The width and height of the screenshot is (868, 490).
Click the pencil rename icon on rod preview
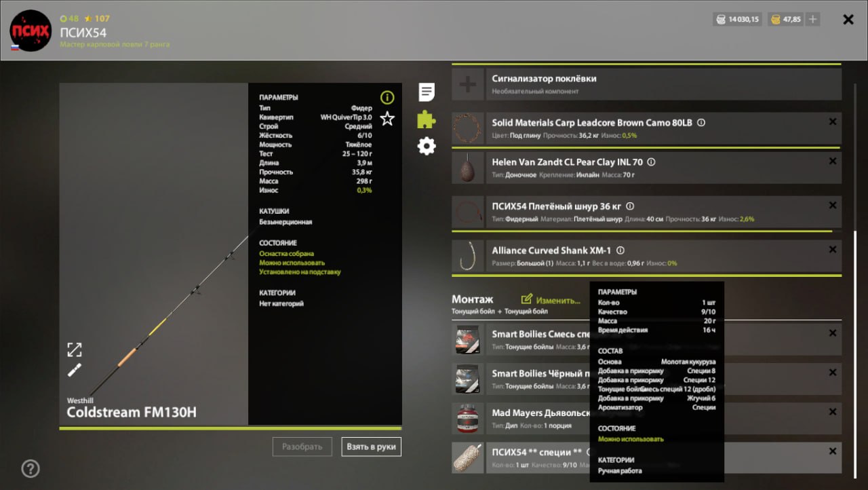(75, 370)
